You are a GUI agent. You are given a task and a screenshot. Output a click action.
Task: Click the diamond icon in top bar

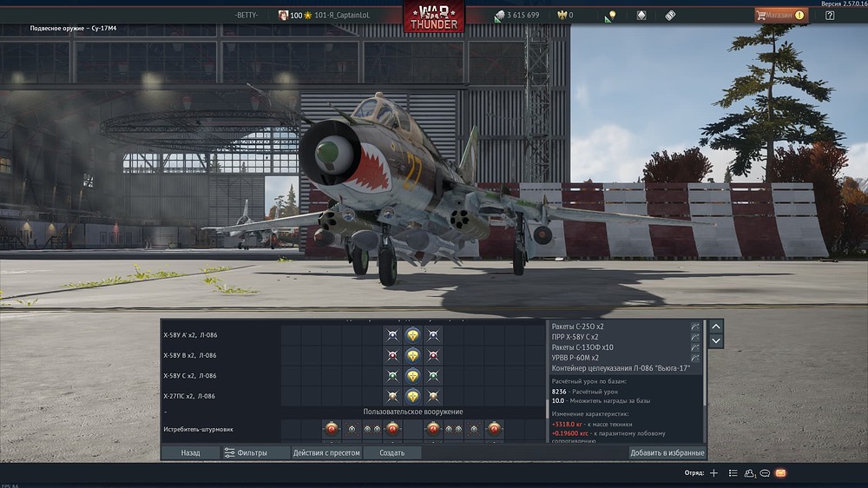pos(641,16)
